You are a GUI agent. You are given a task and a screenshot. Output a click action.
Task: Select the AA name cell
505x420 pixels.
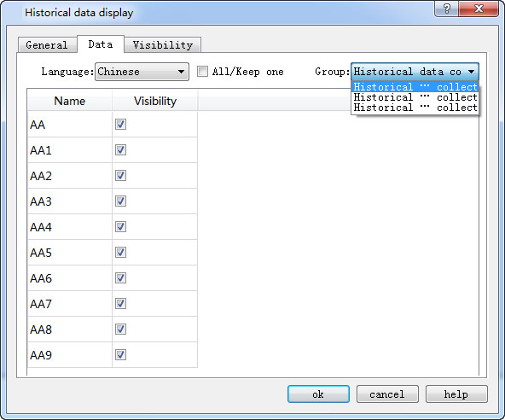[70, 125]
